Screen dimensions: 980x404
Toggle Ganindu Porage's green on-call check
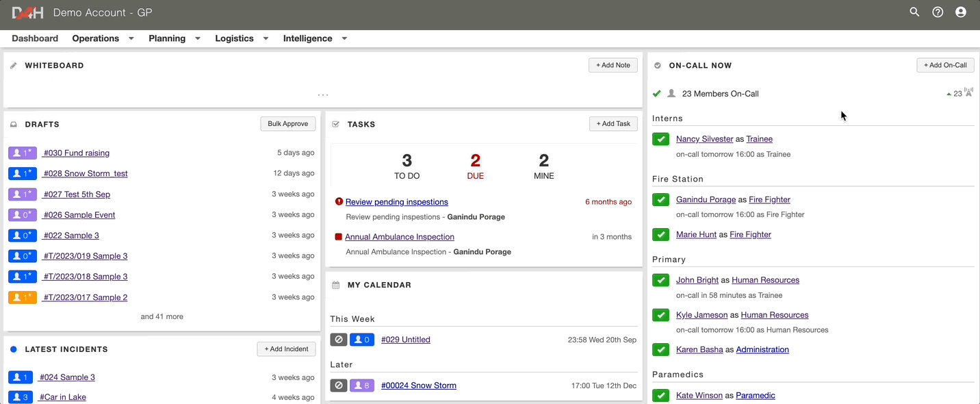(x=660, y=200)
